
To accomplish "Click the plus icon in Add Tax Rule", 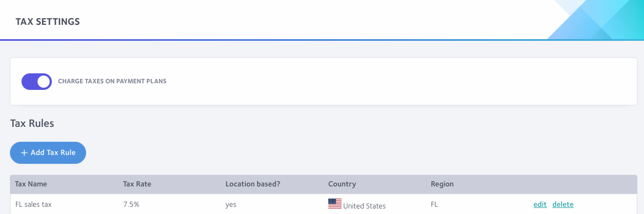I will (x=24, y=153).
